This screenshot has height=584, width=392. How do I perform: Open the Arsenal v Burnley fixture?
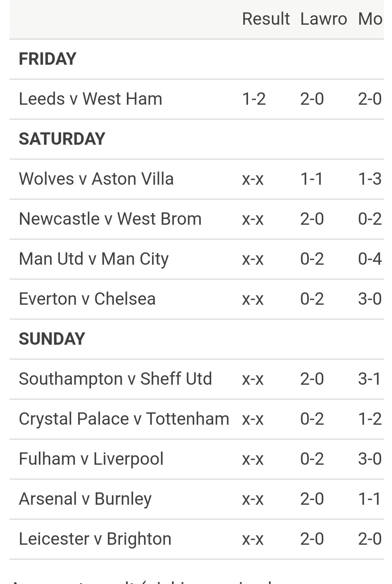(85, 499)
